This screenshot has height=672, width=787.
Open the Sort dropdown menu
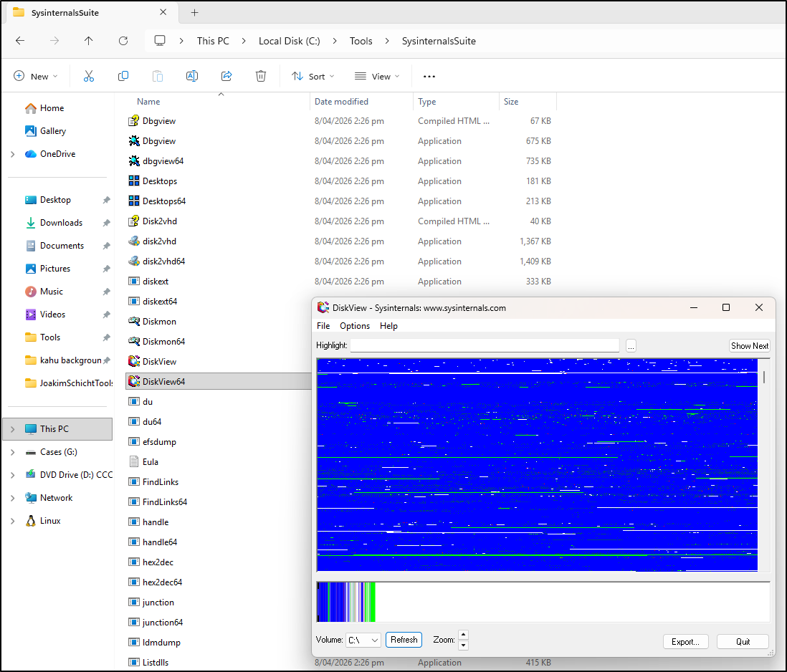[313, 76]
